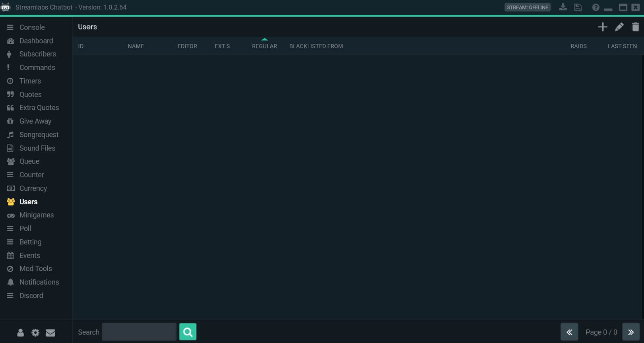Open the account person icon
This screenshot has height=343, width=644.
[x=20, y=333]
